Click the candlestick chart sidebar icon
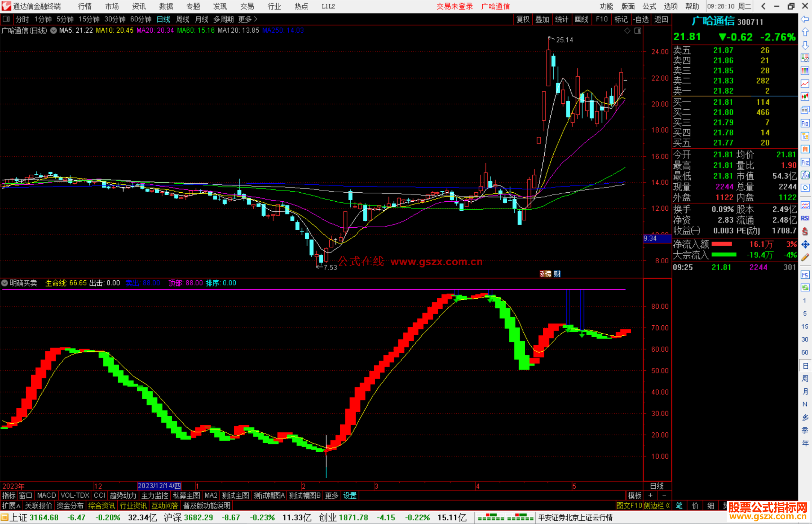The image size is (812, 524). point(805,97)
